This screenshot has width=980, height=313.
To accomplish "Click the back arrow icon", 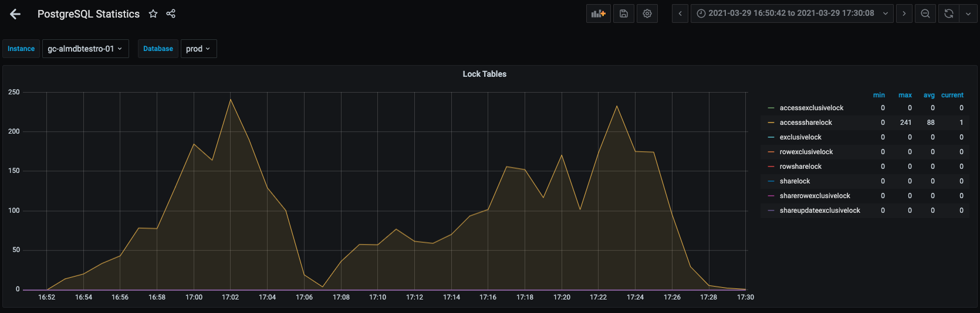I will pos(15,14).
